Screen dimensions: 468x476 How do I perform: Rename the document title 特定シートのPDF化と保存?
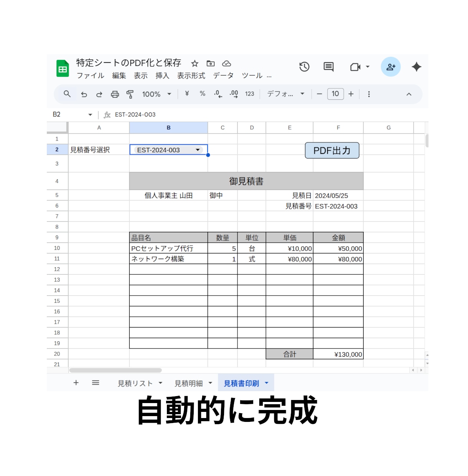(129, 63)
